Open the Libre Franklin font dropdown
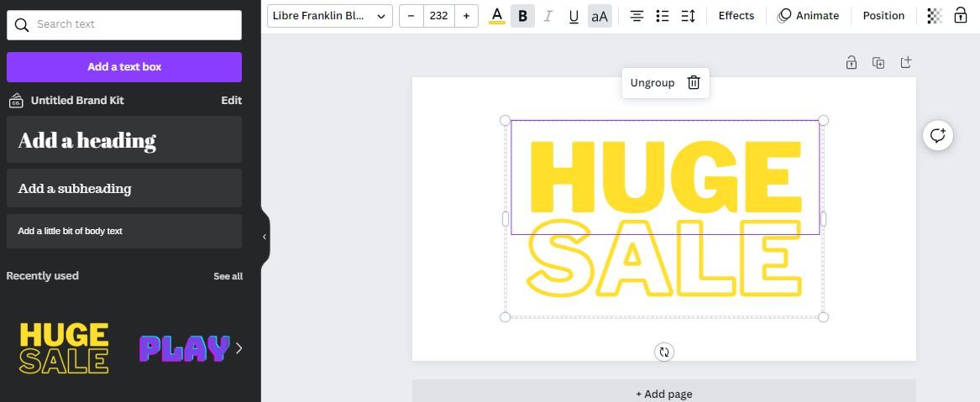 [x=329, y=16]
